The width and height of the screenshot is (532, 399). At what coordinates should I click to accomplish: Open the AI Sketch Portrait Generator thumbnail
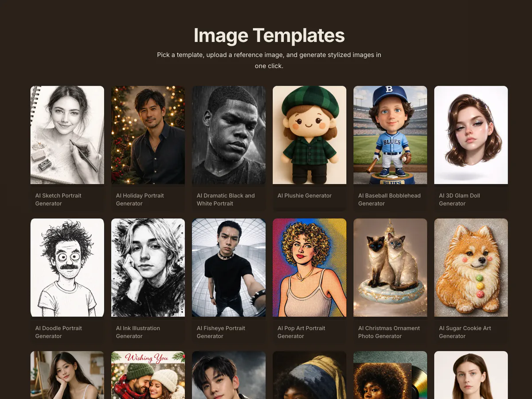(x=67, y=135)
